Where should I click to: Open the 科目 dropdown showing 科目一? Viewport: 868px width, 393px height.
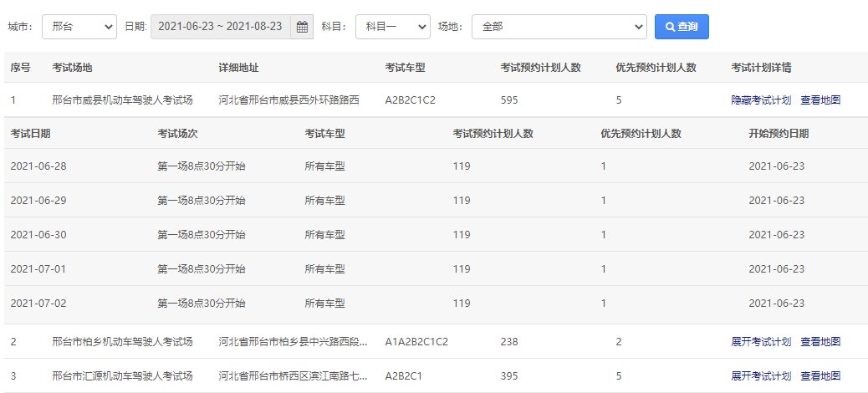392,27
